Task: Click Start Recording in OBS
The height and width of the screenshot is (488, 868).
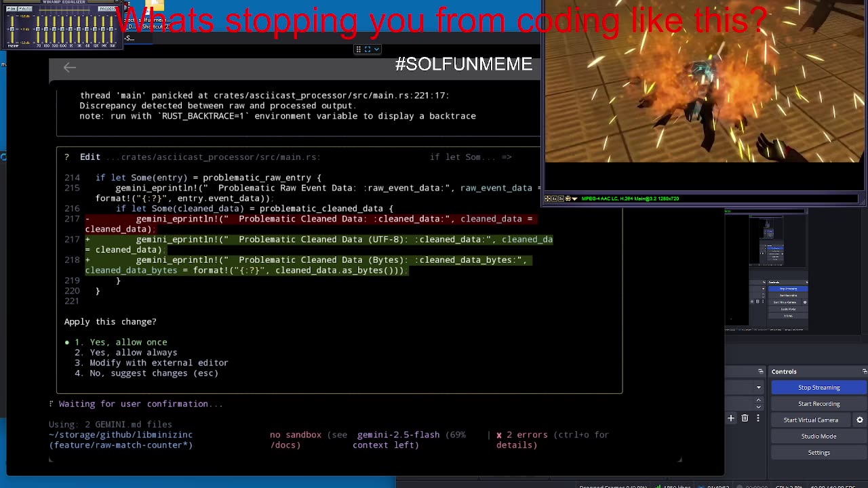Action: (818, 404)
